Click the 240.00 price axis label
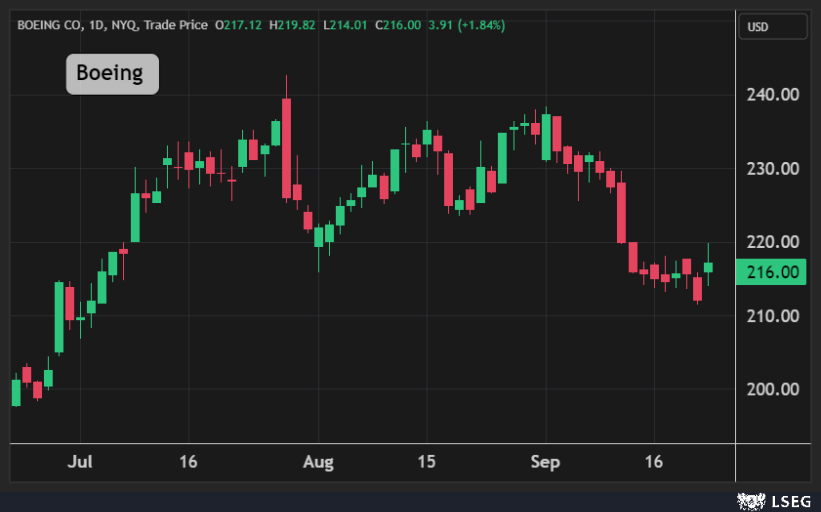 [x=773, y=95]
